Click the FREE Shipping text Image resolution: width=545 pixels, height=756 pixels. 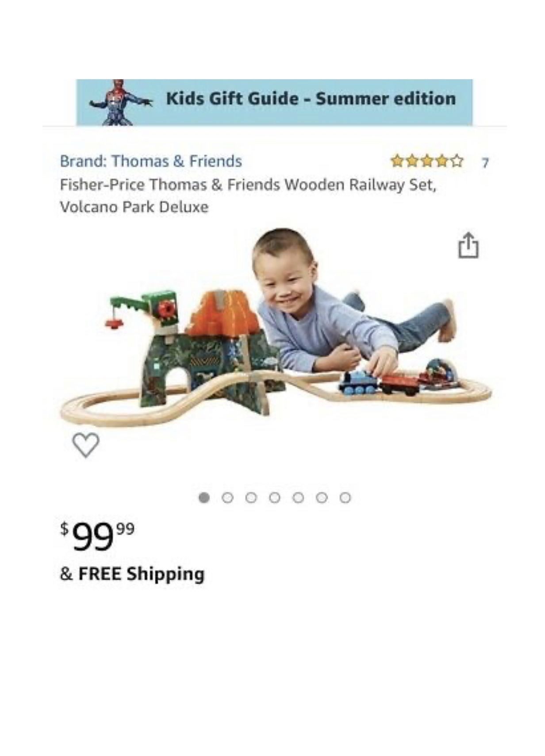pos(132,574)
